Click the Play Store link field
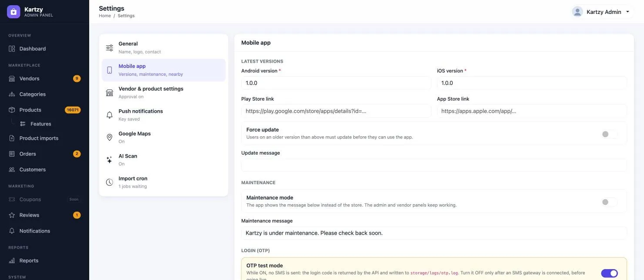Screen dimensions: 644x280 point(336,111)
